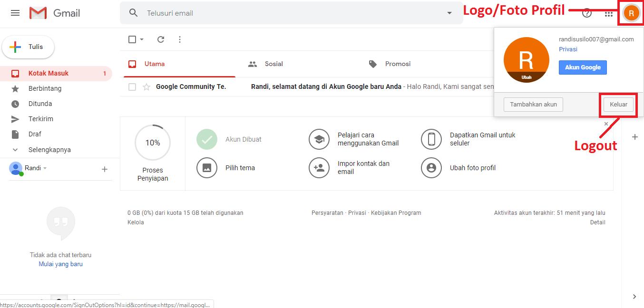Click Mulai yang baru chat link
The height and width of the screenshot is (308, 644).
[61, 264]
